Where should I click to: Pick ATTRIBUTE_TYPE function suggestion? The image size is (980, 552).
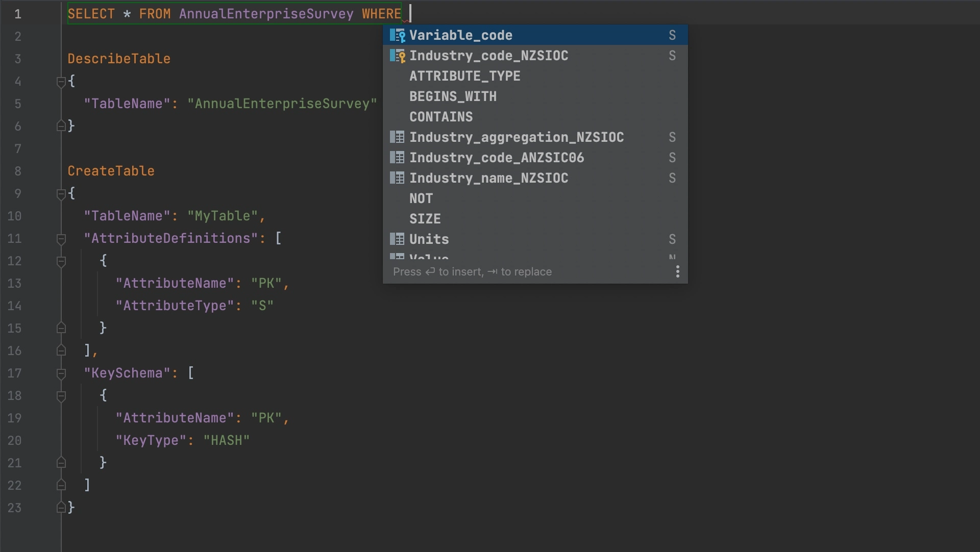(535, 76)
